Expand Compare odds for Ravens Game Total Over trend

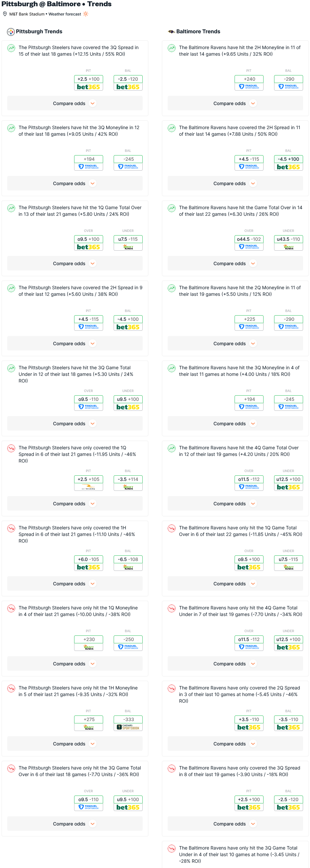click(235, 264)
